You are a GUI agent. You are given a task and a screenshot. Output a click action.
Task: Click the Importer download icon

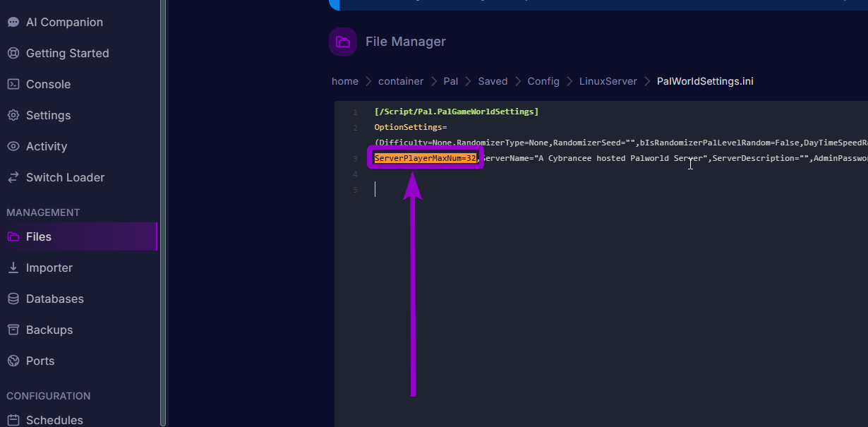[13, 268]
